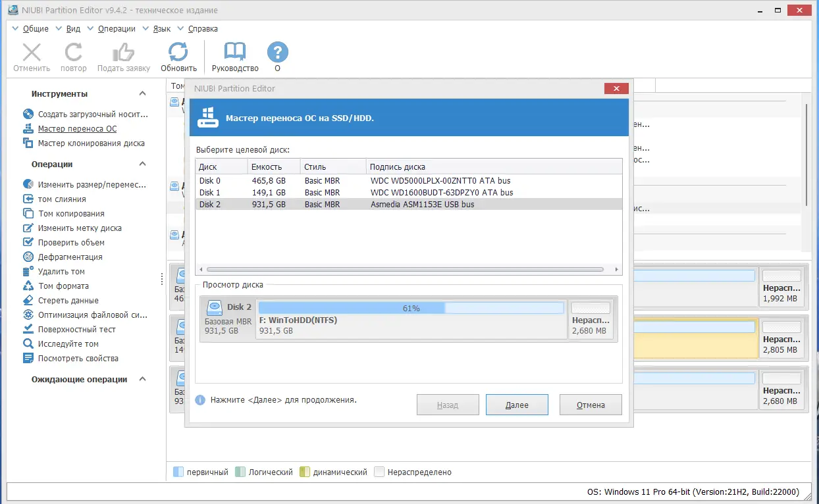The height and width of the screenshot is (504, 819).
Task: Open the О (about) question-mark icon
Action: (x=278, y=52)
